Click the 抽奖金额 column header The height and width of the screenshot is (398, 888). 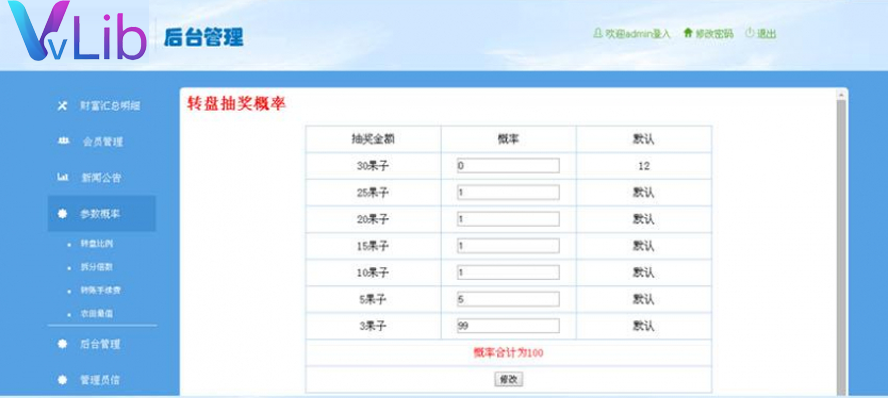point(373,139)
